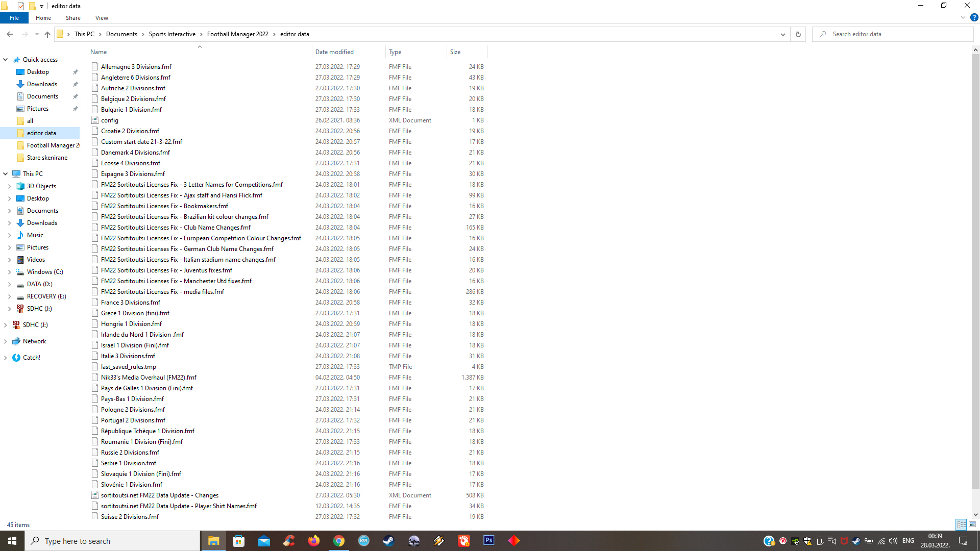This screenshot has height=551, width=980.
Task: Open Stare skenirane folder in Quick access
Action: point(47,158)
